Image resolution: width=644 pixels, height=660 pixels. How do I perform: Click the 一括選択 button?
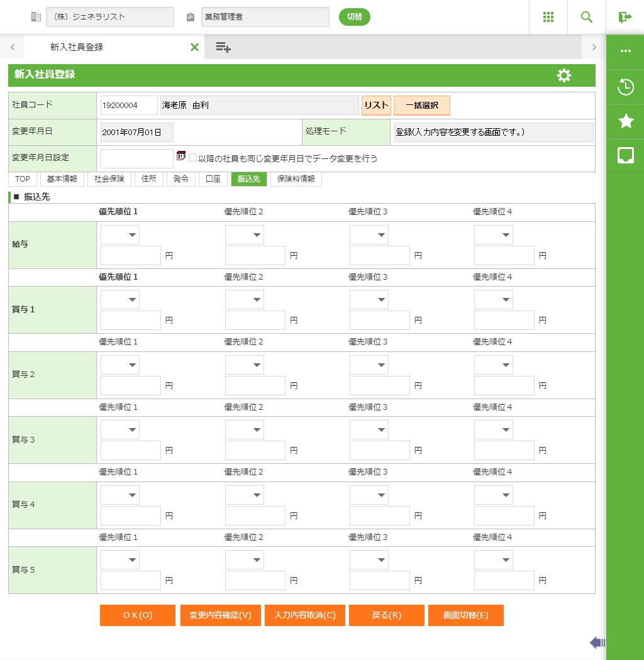pos(422,106)
